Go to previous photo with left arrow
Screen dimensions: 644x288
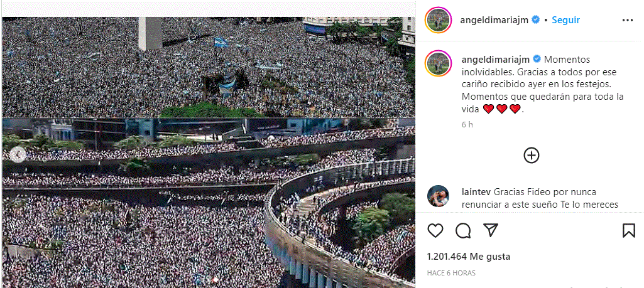[x=18, y=154]
